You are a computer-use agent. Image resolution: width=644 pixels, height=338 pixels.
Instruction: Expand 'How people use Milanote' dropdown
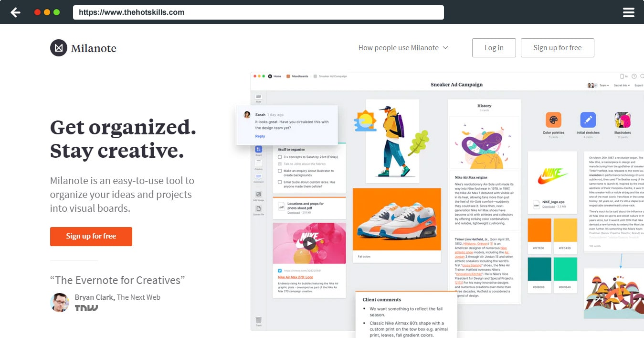(403, 48)
